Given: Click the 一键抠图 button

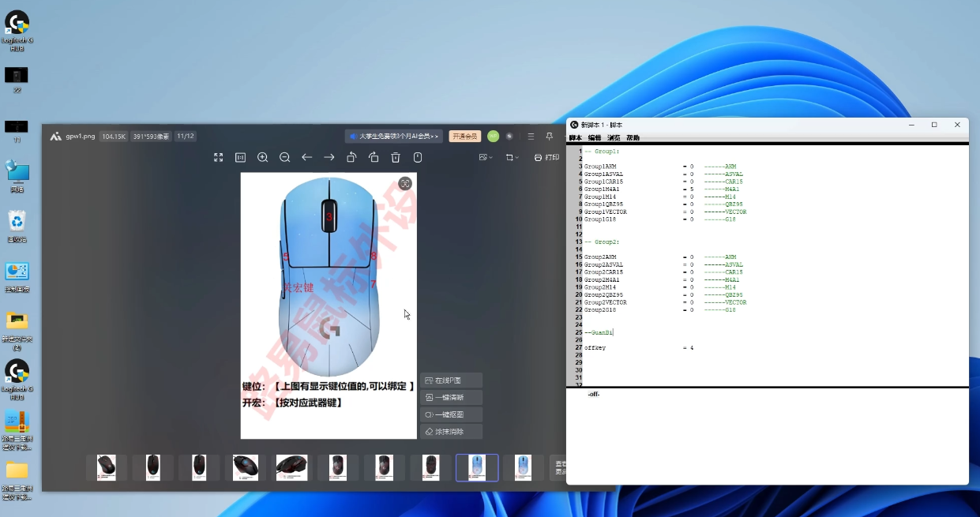Looking at the screenshot, I should pos(450,414).
